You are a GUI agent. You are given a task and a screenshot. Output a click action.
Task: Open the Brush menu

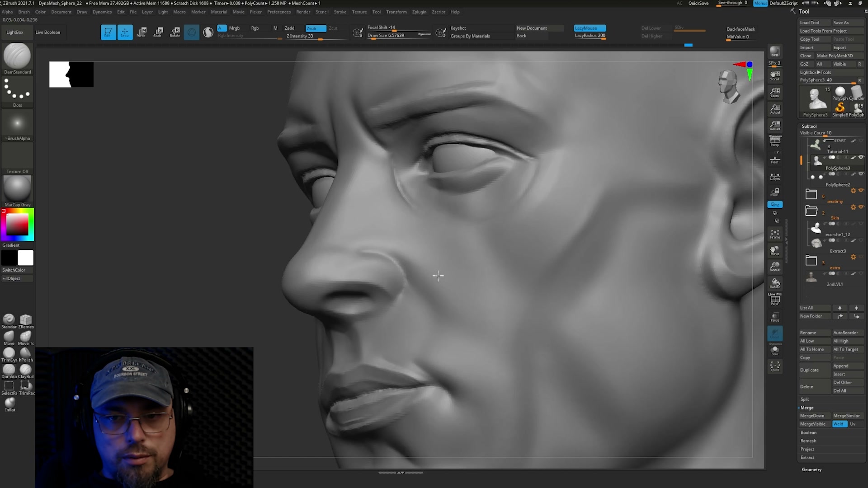[24, 12]
